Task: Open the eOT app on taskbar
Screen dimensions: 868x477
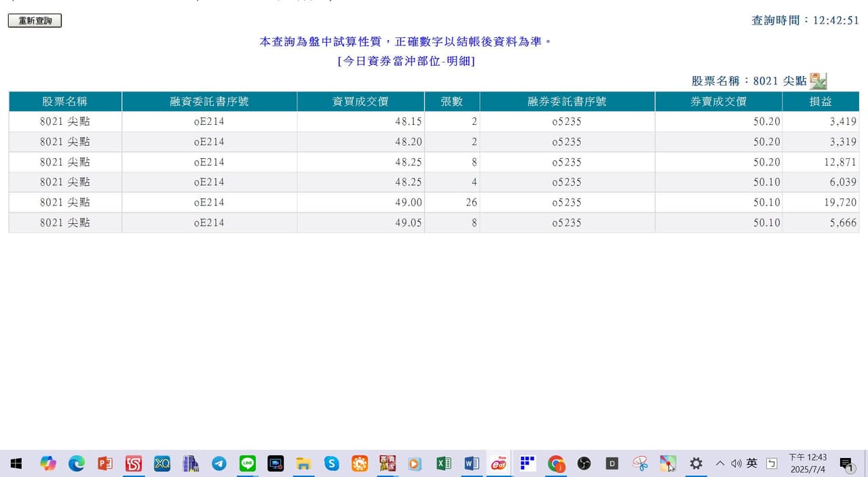Action: (499, 463)
